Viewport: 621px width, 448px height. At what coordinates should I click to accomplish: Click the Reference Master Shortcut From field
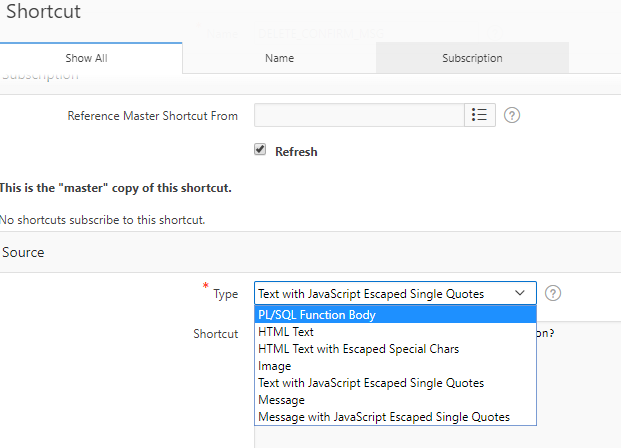pos(359,115)
